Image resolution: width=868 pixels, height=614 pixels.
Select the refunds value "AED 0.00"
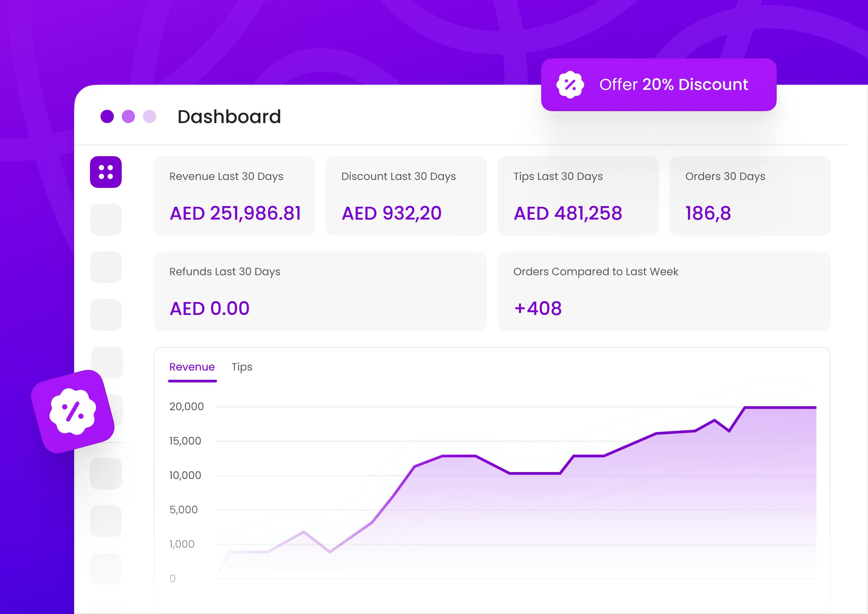[x=209, y=309]
